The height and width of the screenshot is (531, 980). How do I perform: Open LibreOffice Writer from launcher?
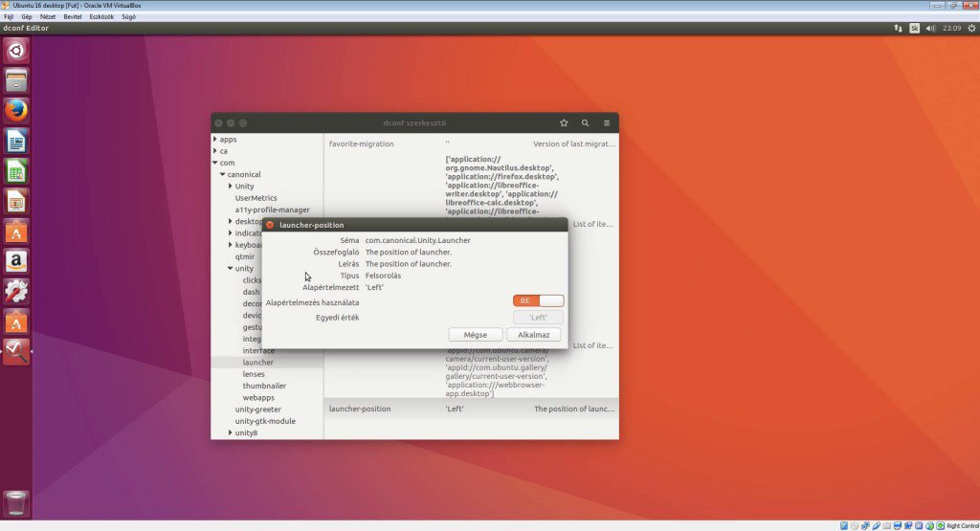tap(16, 142)
